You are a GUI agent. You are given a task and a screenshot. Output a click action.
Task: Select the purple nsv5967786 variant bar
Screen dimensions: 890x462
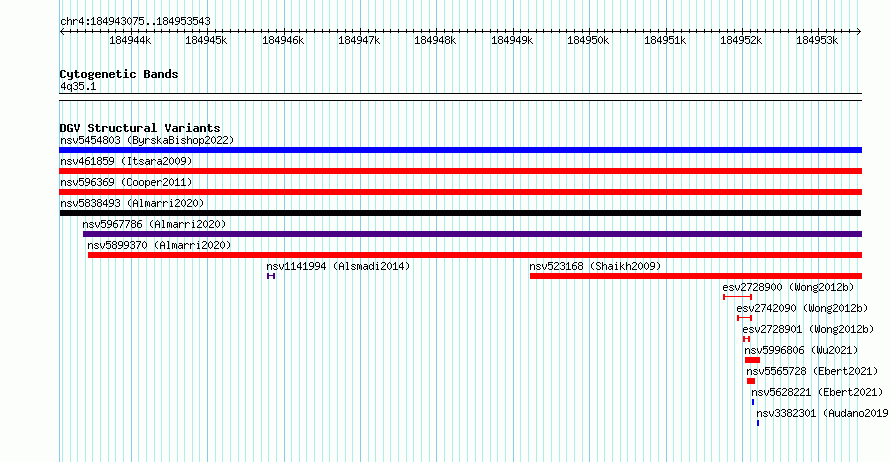click(x=472, y=234)
